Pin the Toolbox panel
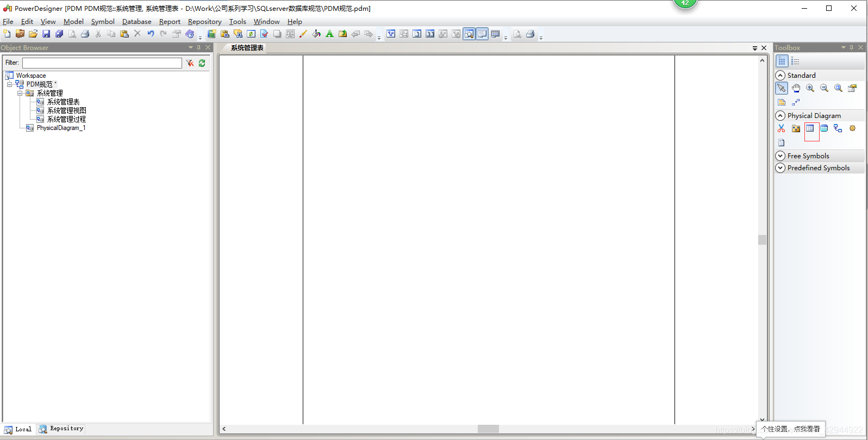 (x=852, y=48)
